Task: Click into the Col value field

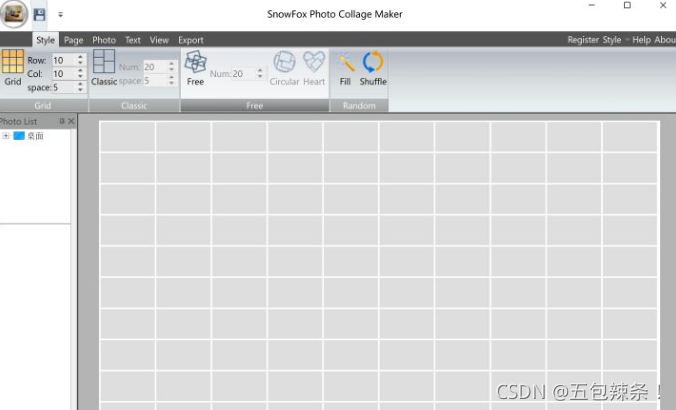Action: [62, 74]
